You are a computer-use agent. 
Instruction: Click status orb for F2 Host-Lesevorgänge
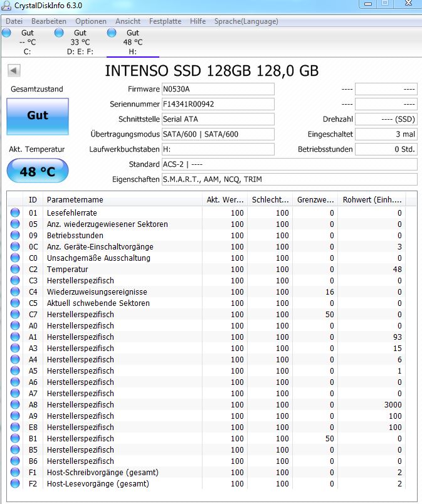[15, 483]
